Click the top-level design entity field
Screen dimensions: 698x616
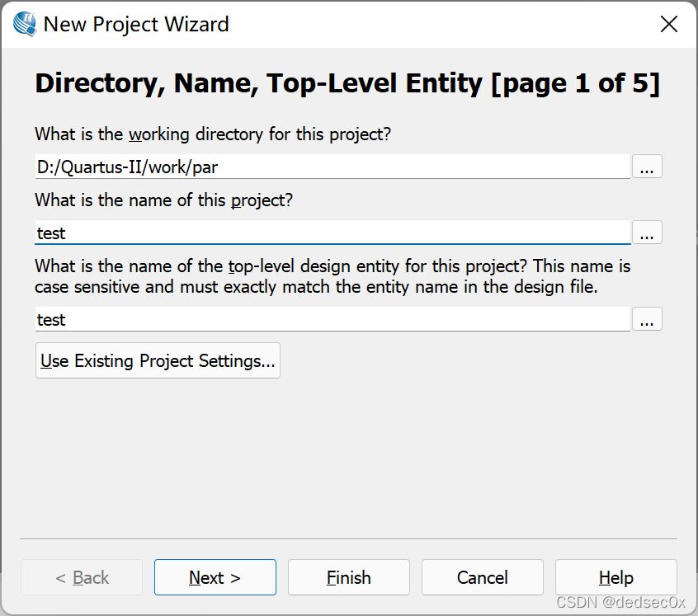tap(332, 319)
